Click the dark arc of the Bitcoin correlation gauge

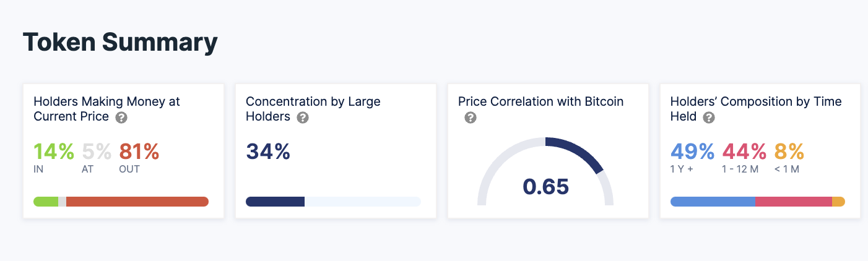(579, 151)
